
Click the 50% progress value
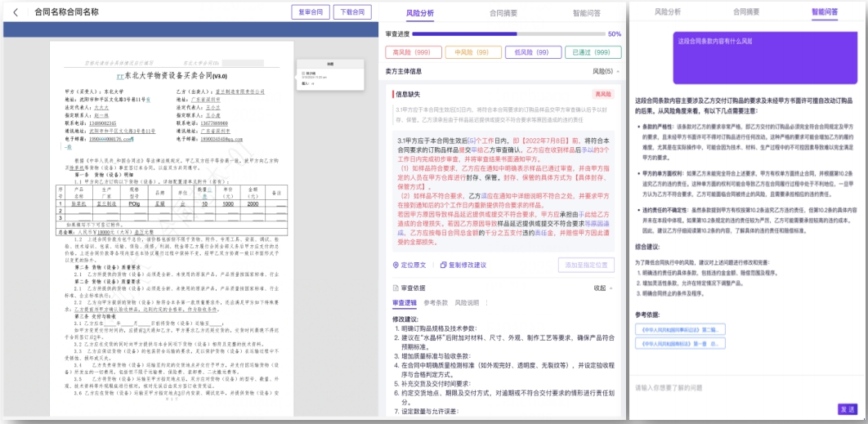(615, 34)
